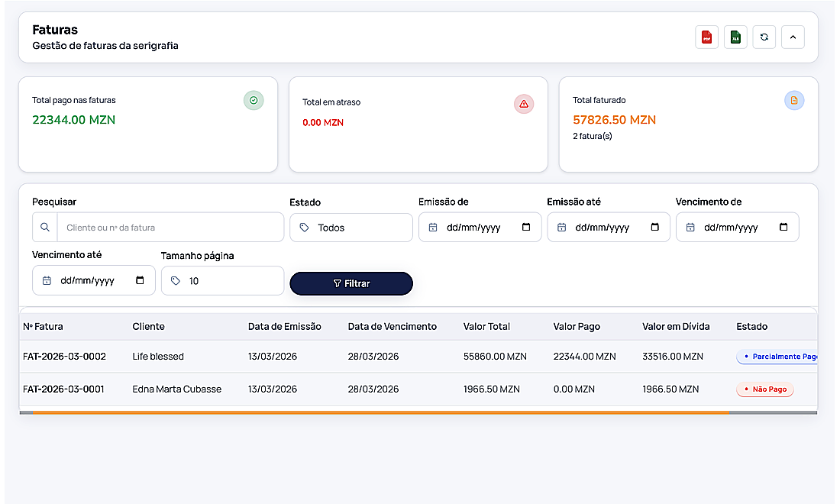This screenshot has width=840, height=504.
Task: Collapse the Faturas header panel
Action: [793, 37]
